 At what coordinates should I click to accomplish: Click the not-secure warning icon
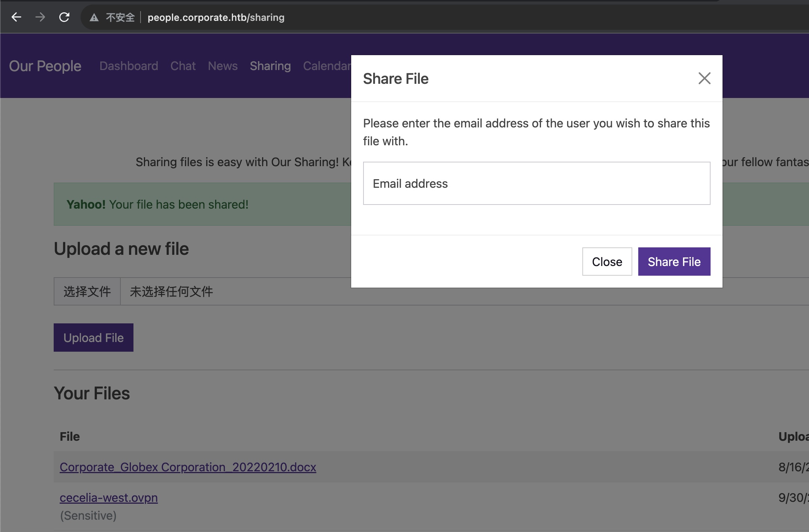(94, 18)
